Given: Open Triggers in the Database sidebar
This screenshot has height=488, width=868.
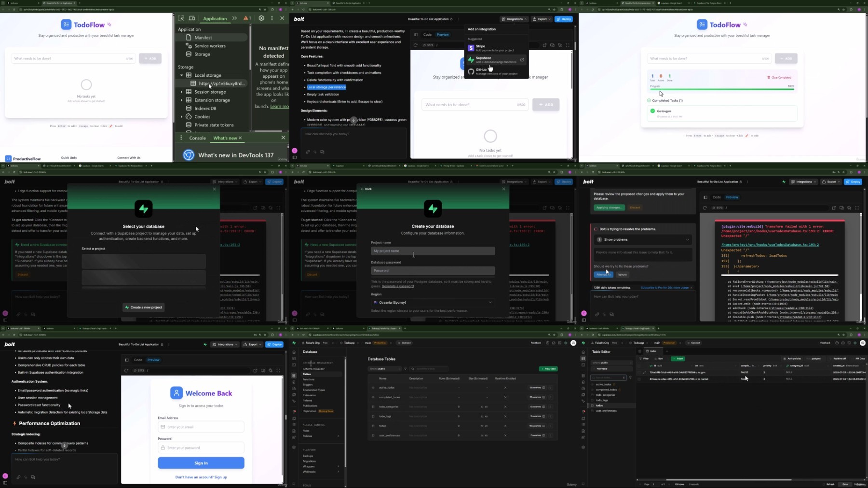Looking at the screenshot, I should 308,385.
